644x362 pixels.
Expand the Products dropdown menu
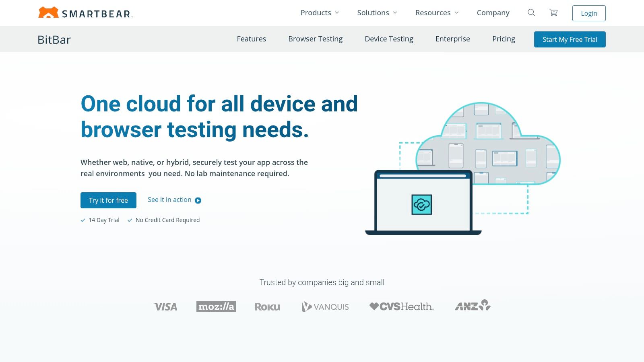(x=320, y=13)
